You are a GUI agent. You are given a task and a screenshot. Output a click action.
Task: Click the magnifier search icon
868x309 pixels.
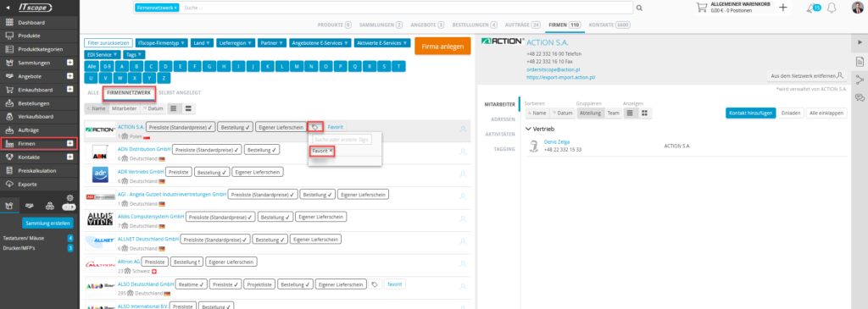[x=639, y=8]
